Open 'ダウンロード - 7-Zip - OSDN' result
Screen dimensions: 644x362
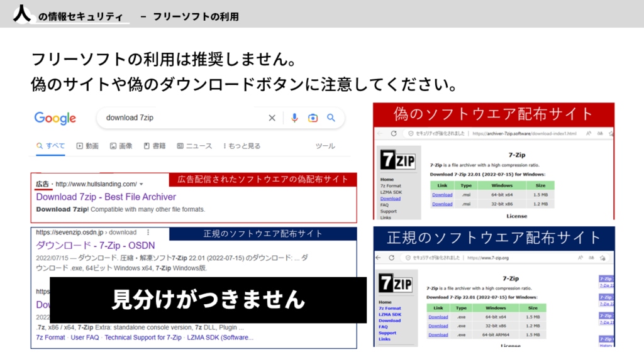[x=96, y=246]
